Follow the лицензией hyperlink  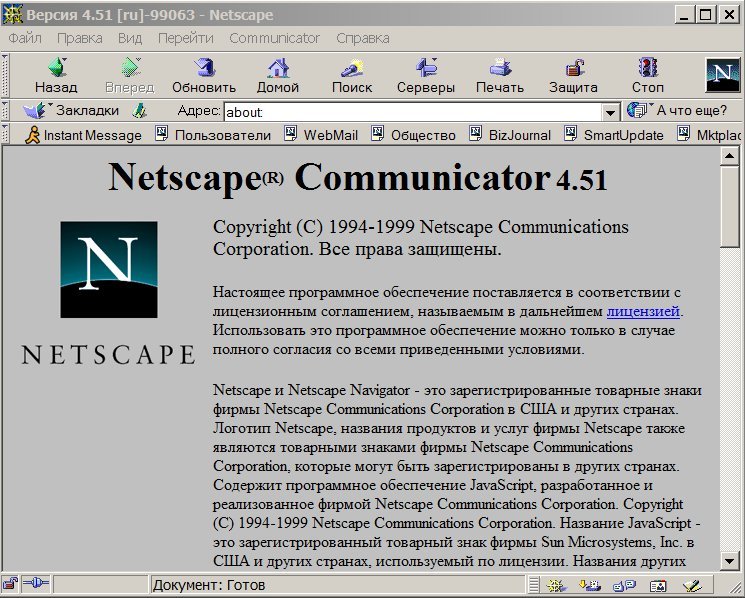pos(643,312)
